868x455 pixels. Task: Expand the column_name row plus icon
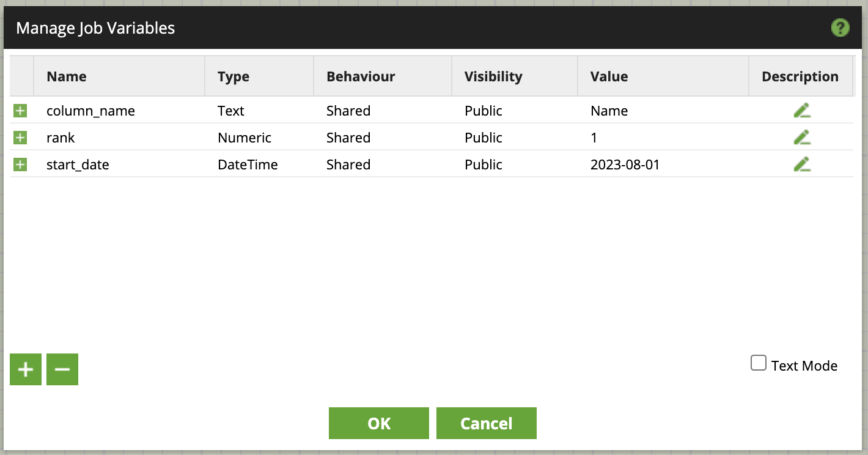click(x=21, y=111)
